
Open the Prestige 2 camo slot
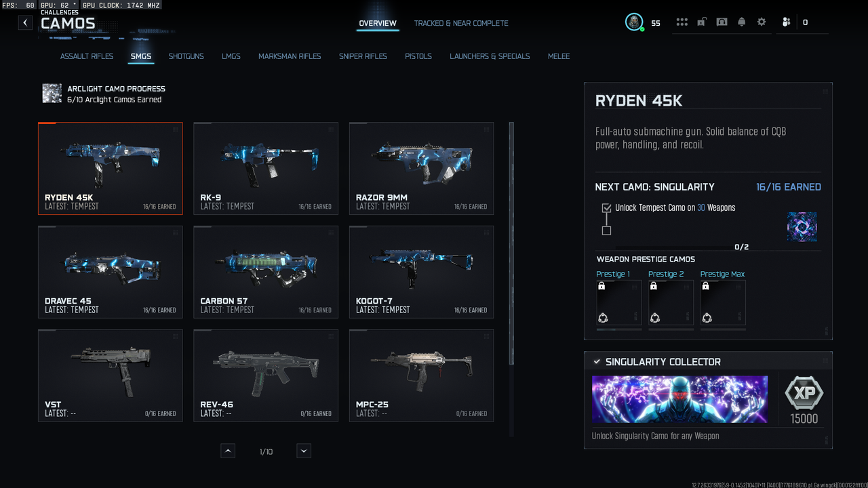coord(671,302)
